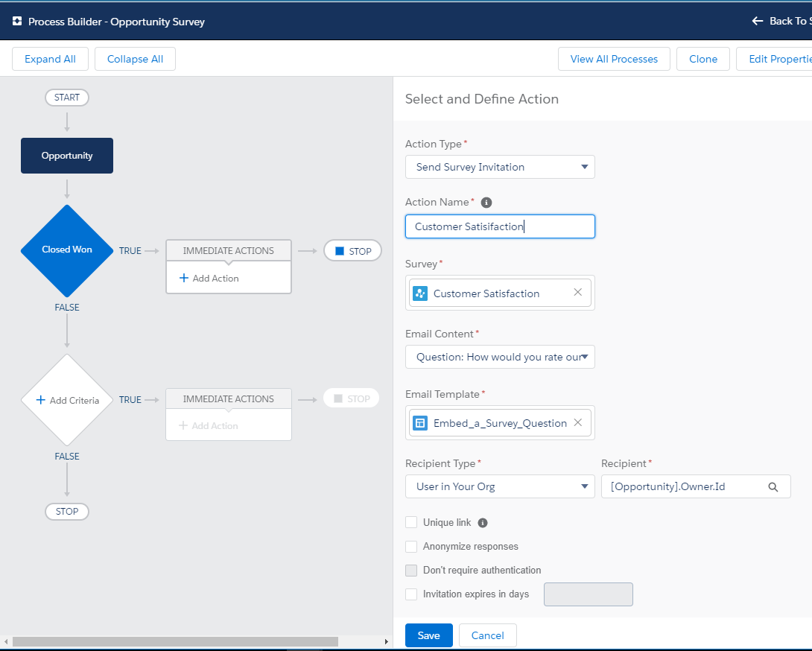
Task: Click the Action Name info icon
Action: click(x=486, y=203)
